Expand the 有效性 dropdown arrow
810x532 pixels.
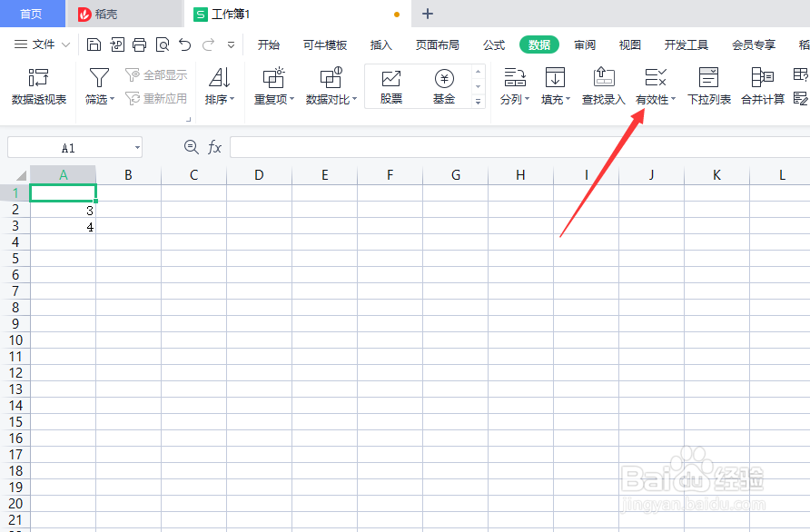673,99
